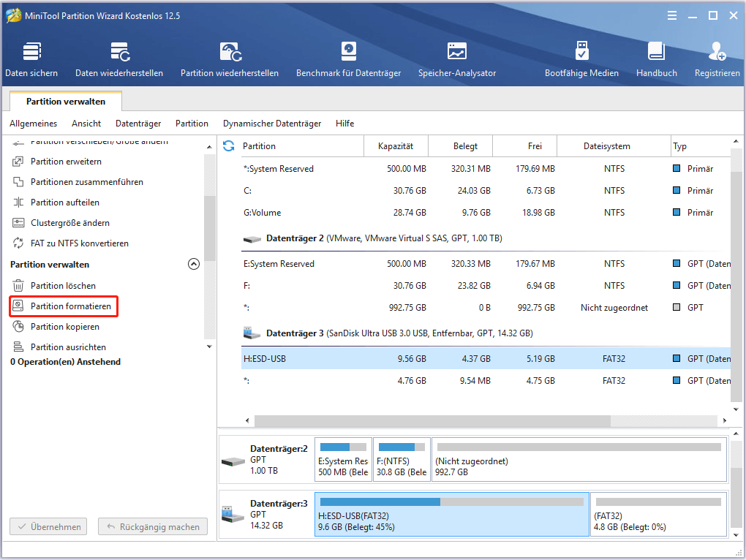Refresh the partition list
The image size is (746, 560).
229,146
